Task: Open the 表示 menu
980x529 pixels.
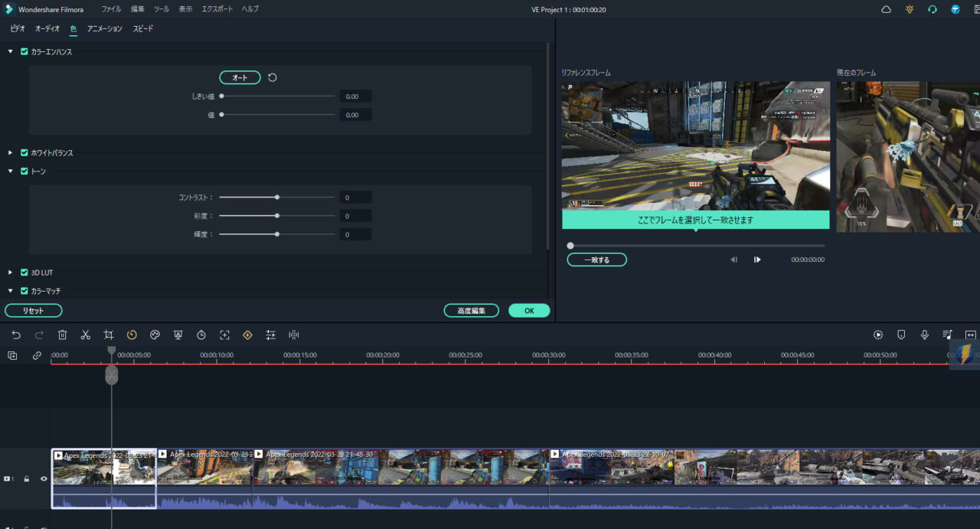Action: [x=185, y=9]
